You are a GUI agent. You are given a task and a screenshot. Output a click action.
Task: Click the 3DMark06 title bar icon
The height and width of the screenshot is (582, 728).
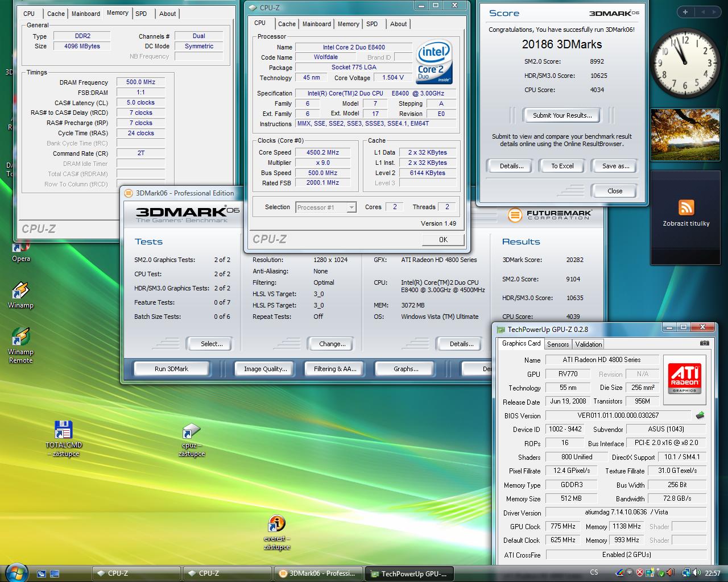pyautogui.click(x=129, y=193)
